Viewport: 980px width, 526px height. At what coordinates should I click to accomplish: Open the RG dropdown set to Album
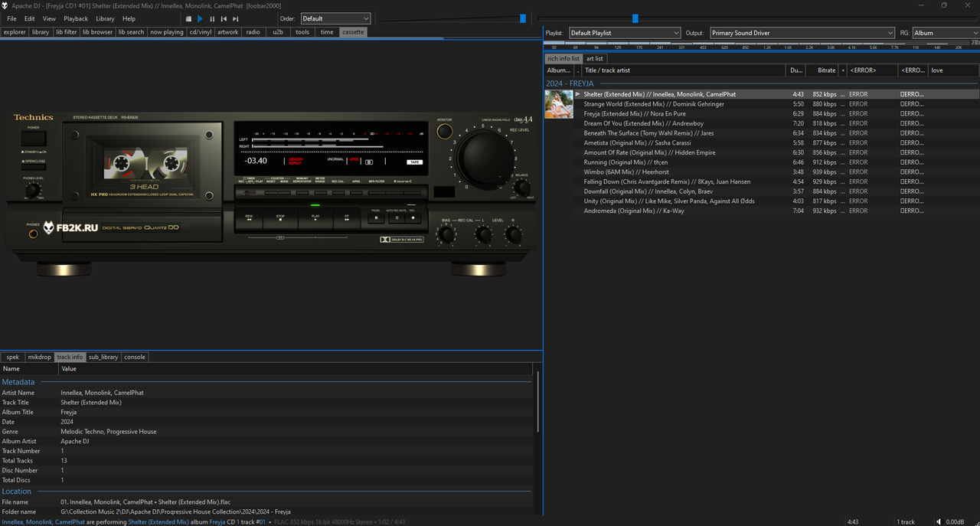[946, 33]
